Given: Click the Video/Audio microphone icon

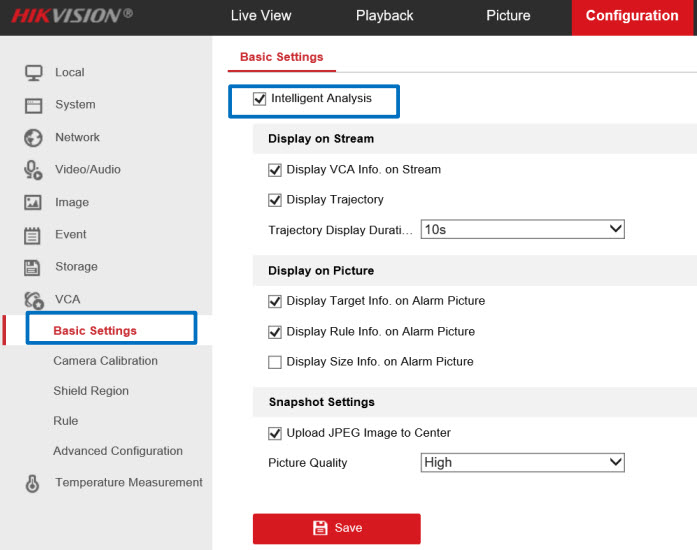Looking at the screenshot, I should point(33,170).
